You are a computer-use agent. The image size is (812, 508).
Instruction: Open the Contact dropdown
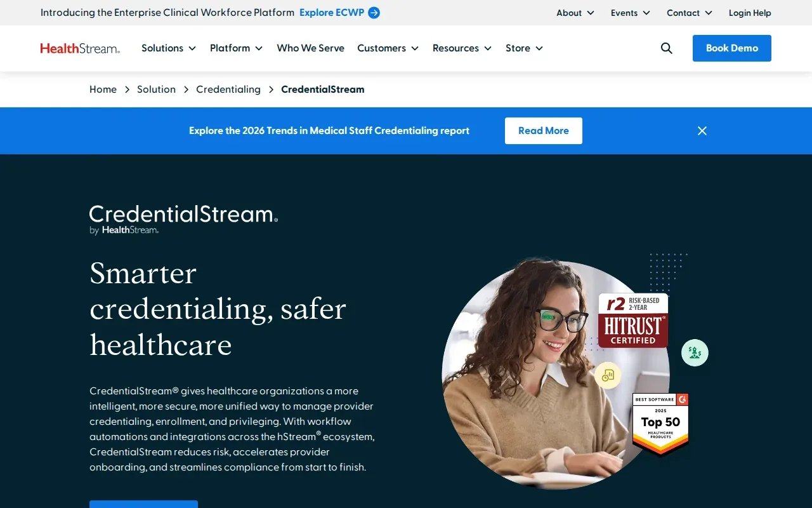click(690, 13)
